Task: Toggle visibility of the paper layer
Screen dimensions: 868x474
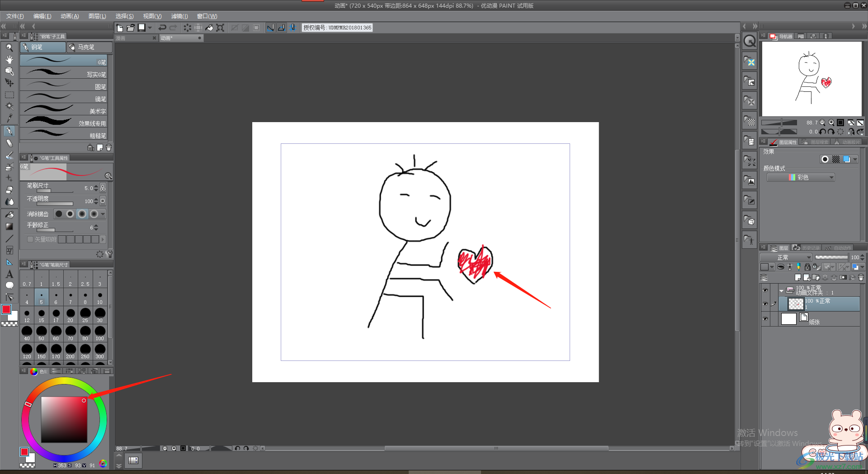Action: [x=765, y=319]
